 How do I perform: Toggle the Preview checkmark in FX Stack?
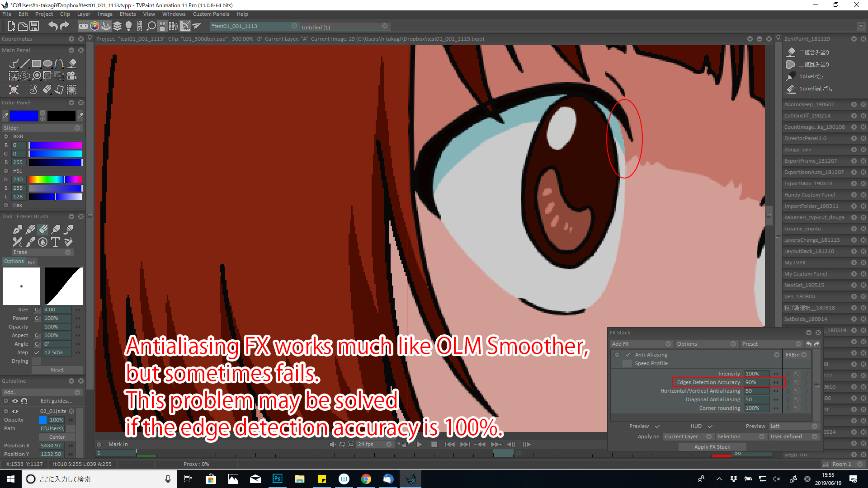point(657,426)
